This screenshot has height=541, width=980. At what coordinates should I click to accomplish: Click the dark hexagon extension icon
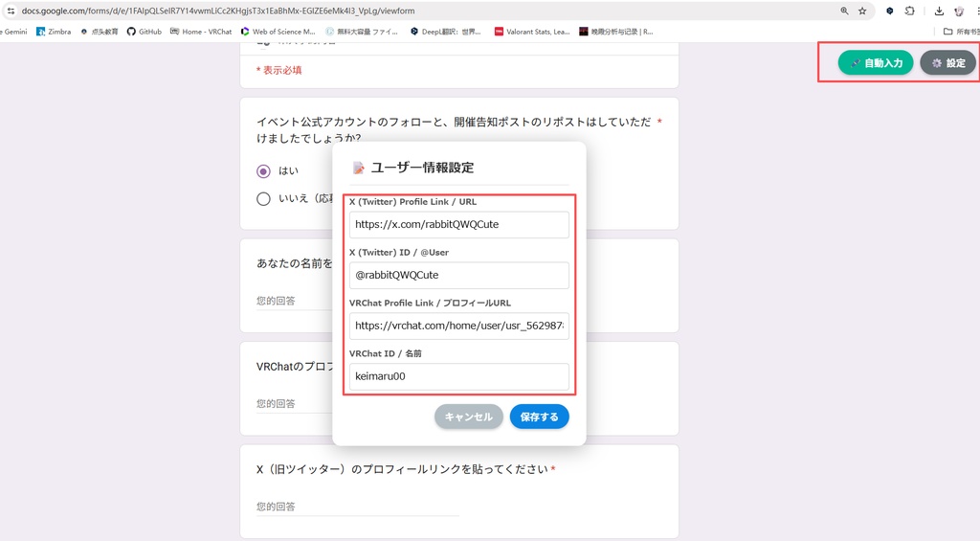click(889, 11)
